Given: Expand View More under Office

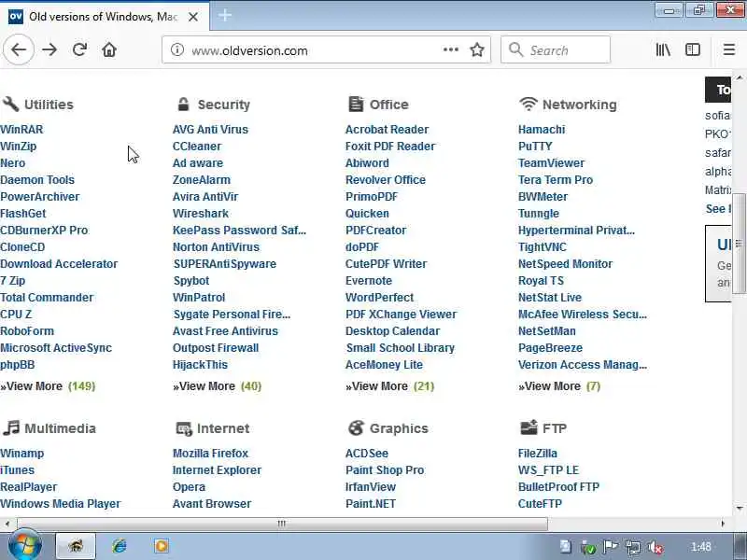Looking at the screenshot, I should point(389,386).
